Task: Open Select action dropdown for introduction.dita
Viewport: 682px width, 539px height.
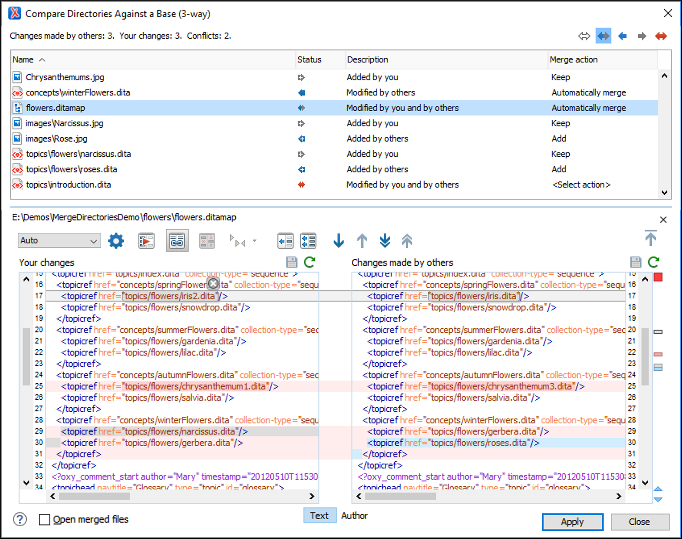Action: point(580,185)
